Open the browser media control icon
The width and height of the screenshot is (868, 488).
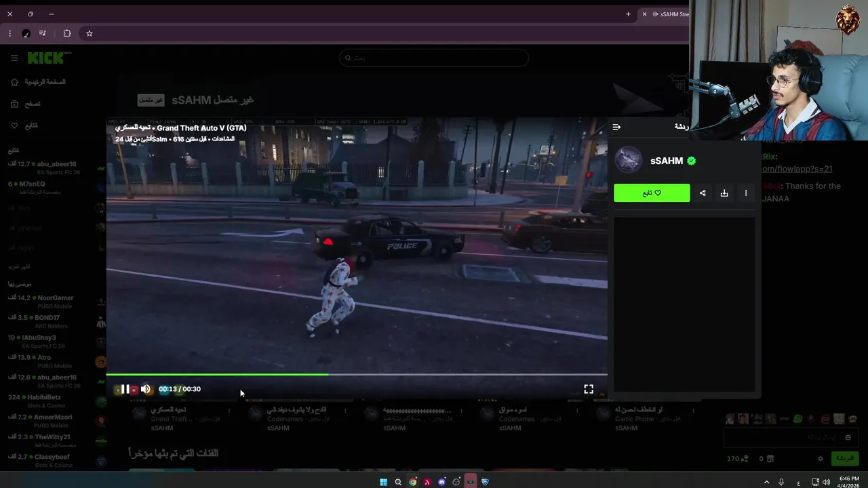click(43, 33)
